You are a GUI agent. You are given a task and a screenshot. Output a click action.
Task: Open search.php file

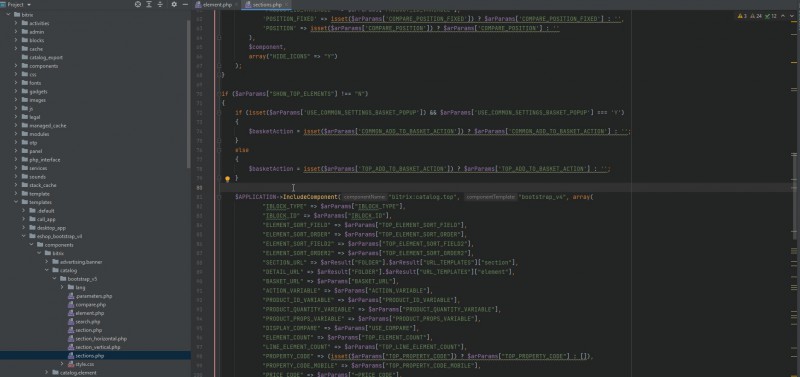84,322
